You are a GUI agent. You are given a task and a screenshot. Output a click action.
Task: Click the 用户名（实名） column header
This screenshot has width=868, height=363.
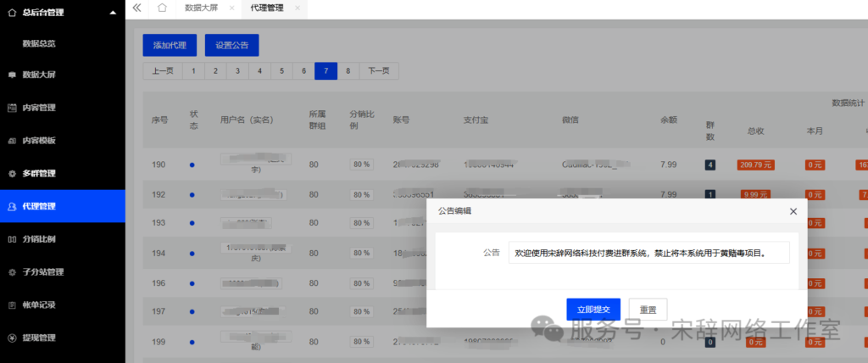(x=247, y=120)
